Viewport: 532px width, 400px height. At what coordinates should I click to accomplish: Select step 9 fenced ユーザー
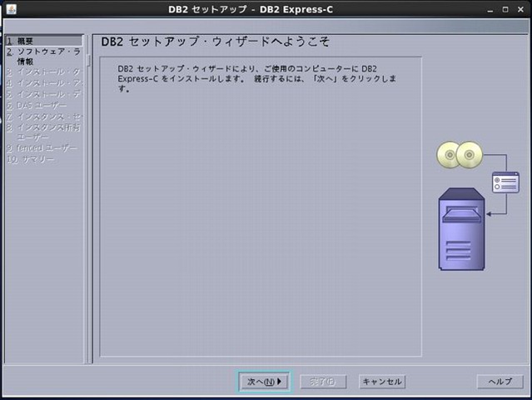[42, 148]
